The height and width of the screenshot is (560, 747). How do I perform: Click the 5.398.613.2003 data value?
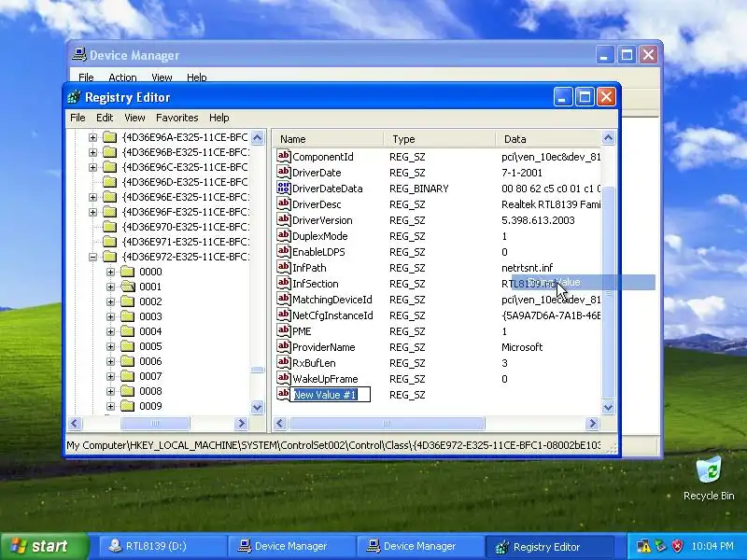pyautogui.click(x=538, y=220)
